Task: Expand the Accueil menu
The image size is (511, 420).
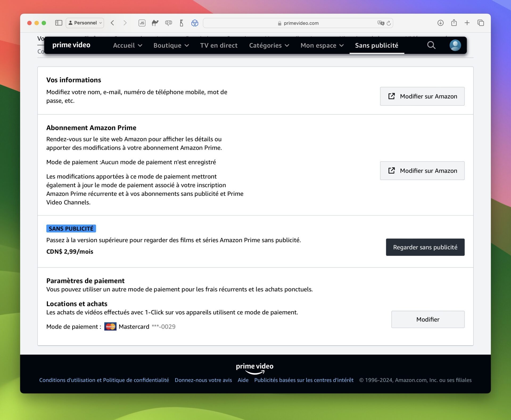Action: [128, 46]
